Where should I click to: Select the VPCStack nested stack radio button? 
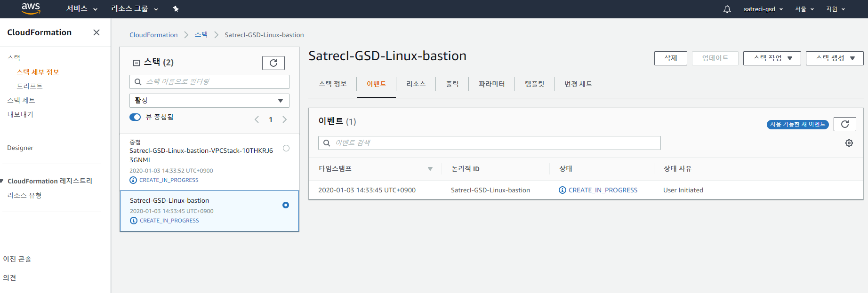286,148
